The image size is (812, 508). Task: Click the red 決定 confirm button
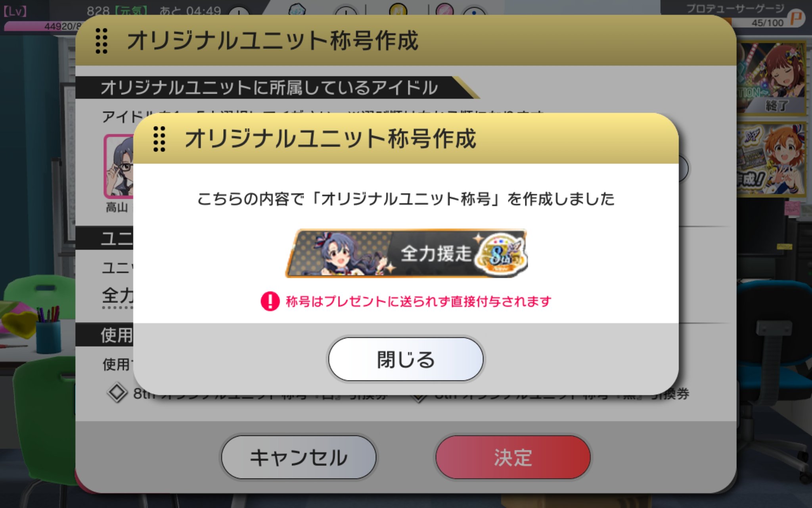(x=513, y=457)
